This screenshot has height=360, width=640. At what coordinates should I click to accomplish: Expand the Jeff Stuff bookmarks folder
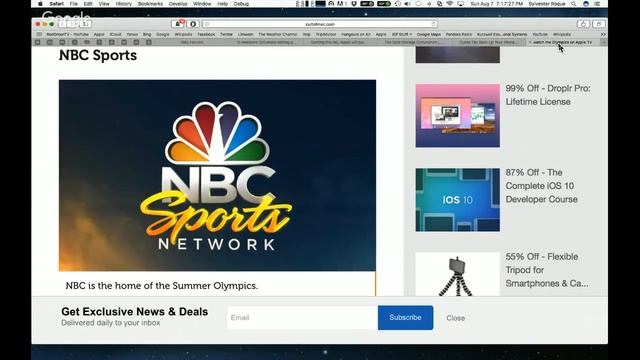[x=402, y=34]
